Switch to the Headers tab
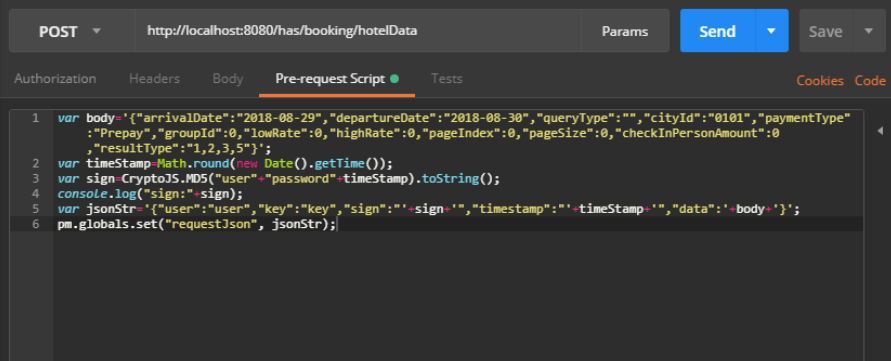The image size is (891, 361). click(x=155, y=79)
